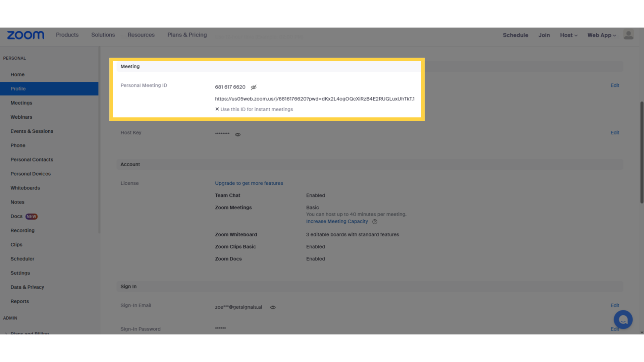Click Edit for Host Key

(615, 133)
